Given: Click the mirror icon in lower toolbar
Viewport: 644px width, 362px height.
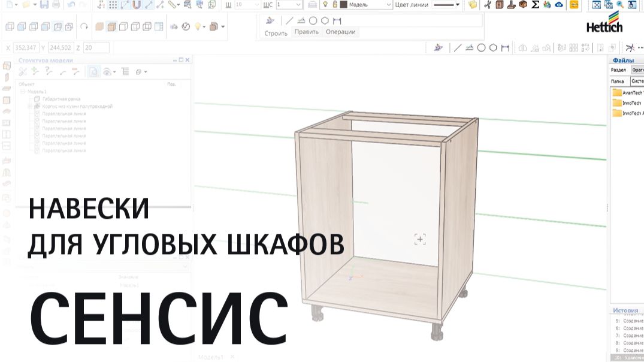Looking at the screenshot, I should 522,48.
